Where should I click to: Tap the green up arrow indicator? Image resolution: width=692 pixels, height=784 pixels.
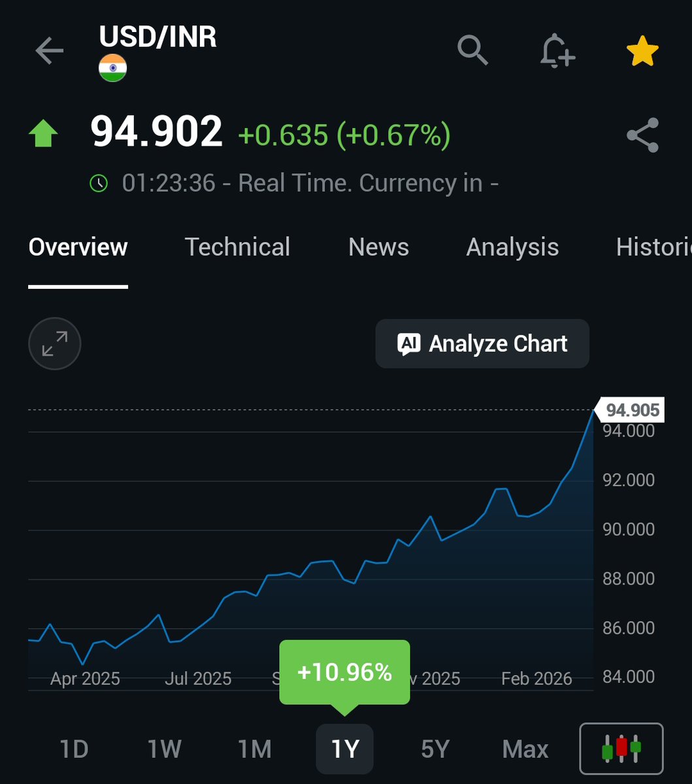(x=44, y=133)
